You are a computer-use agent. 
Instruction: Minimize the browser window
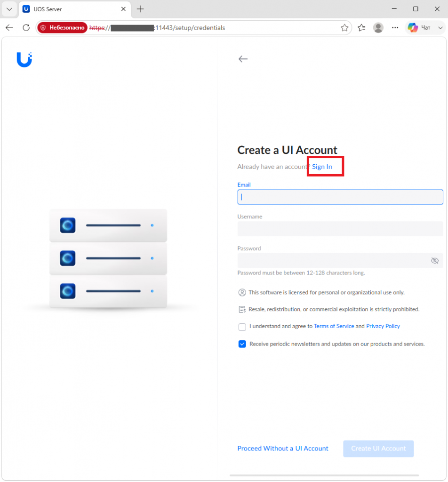point(394,9)
